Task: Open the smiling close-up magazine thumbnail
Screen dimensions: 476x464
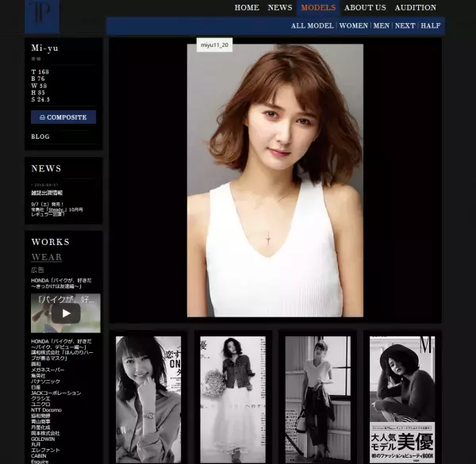Action: point(148,400)
